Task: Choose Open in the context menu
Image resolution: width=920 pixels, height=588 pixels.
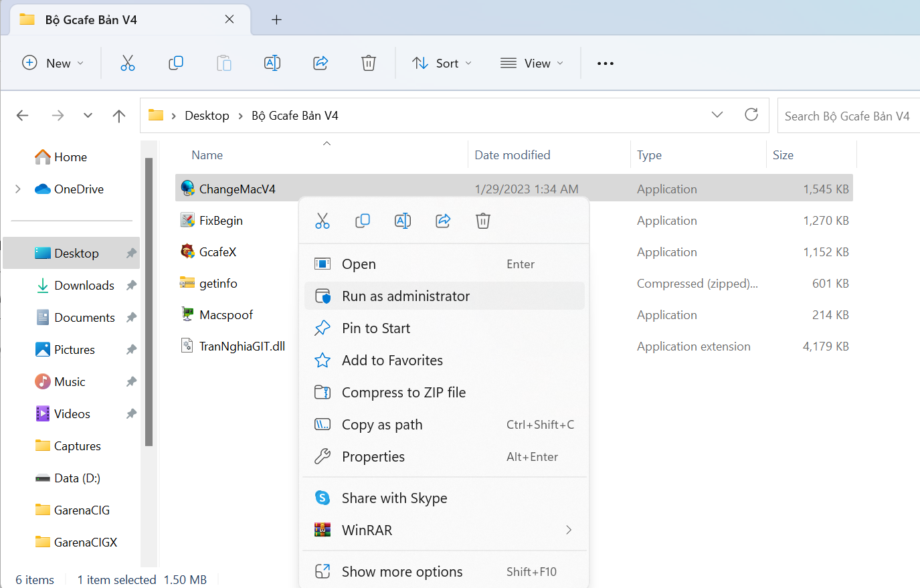Action: (444, 264)
